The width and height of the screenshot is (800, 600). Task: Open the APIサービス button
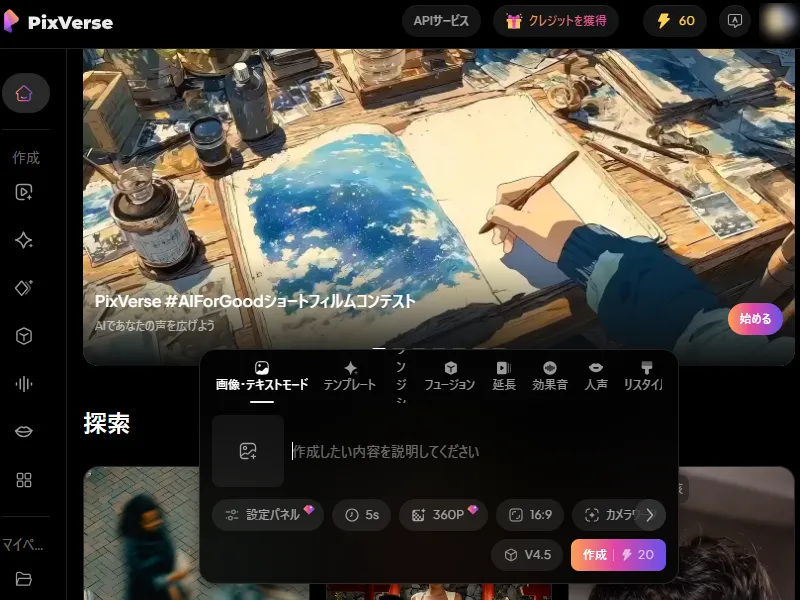tap(441, 21)
